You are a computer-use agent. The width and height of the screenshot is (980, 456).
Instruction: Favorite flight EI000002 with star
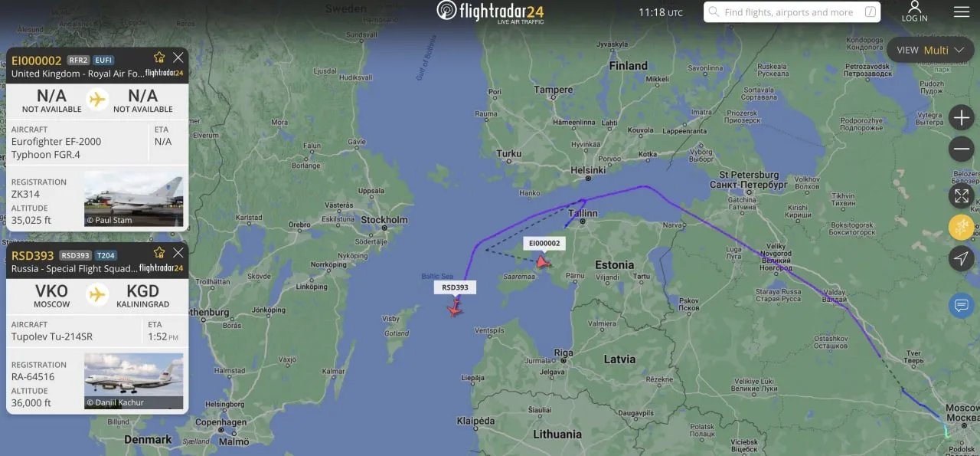[x=159, y=57]
